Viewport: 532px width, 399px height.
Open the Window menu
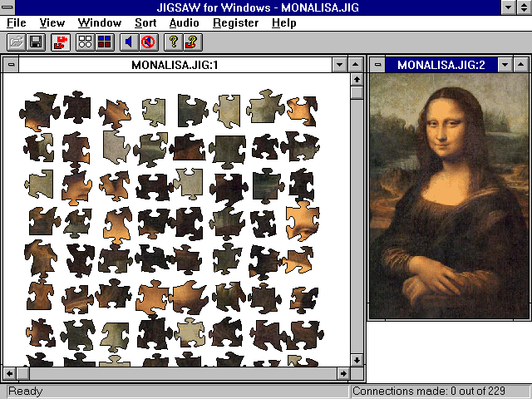[100, 23]
